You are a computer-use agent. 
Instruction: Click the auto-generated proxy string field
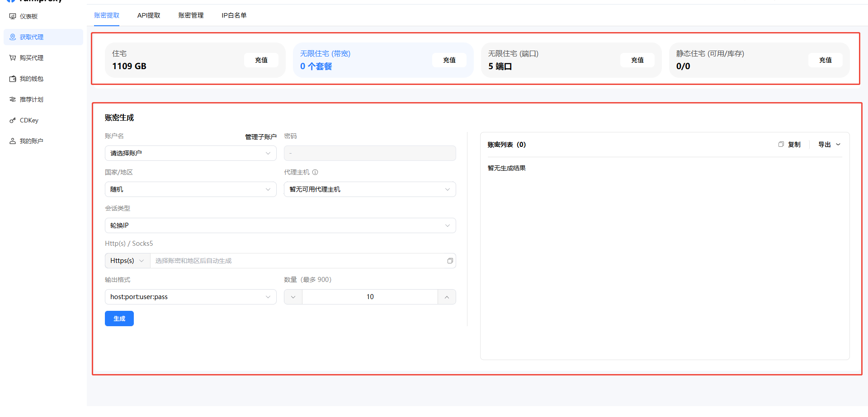[x=298, y=261]
